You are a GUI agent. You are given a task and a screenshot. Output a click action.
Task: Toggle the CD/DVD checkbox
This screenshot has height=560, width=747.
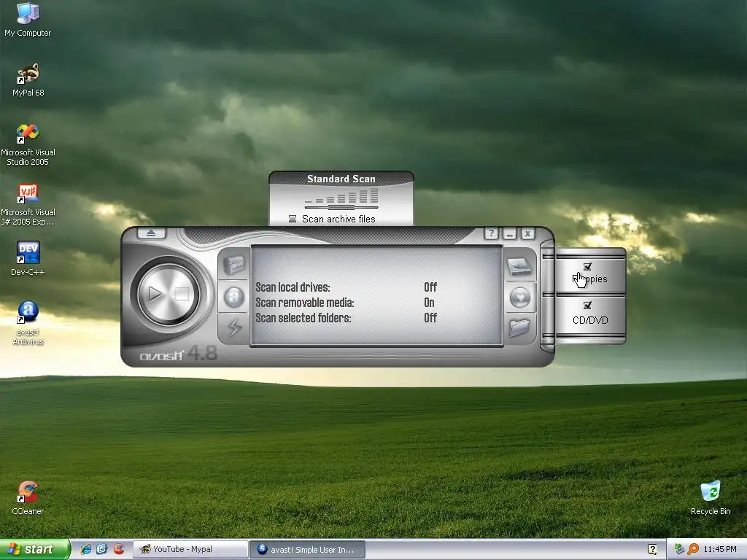point(587,305)
